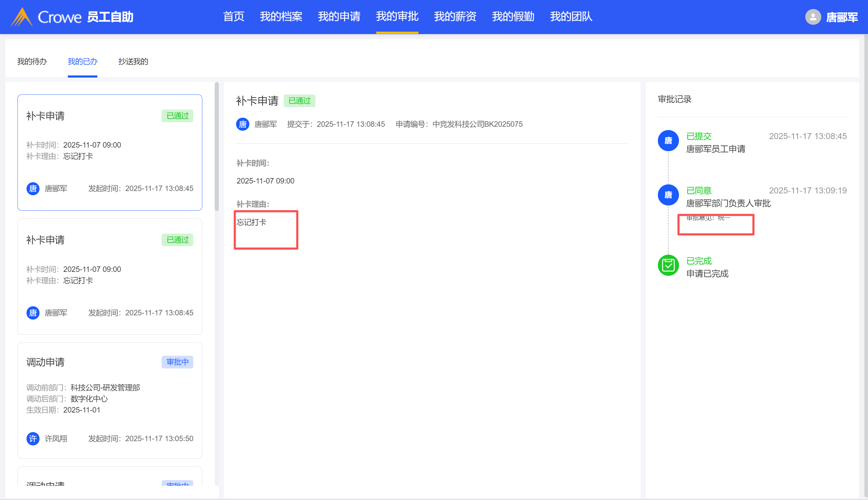Go to 我的假勤 menu item
Image resolution: width=868 pixels, height=500 pixels.
click(x=513, y=17)
